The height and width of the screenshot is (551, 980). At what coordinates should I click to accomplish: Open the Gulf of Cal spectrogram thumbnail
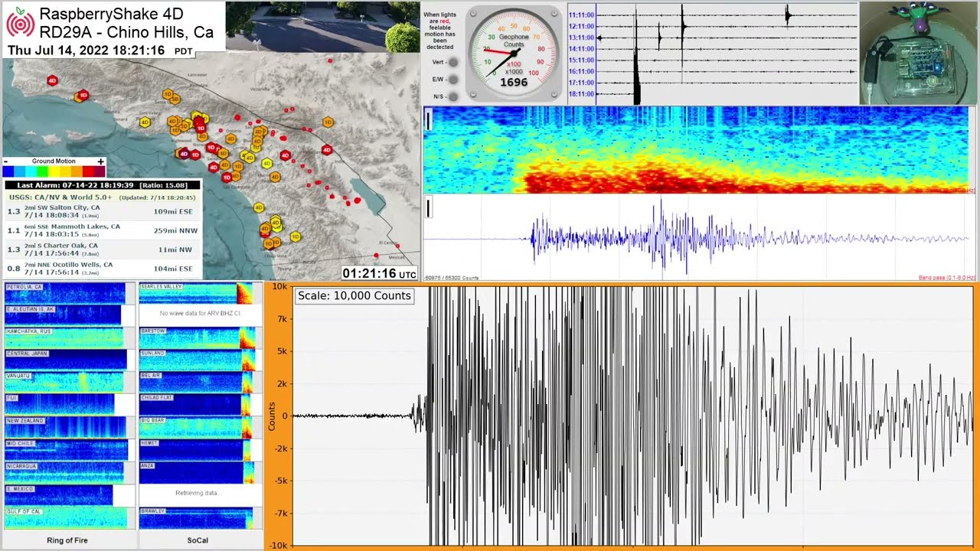65,517
